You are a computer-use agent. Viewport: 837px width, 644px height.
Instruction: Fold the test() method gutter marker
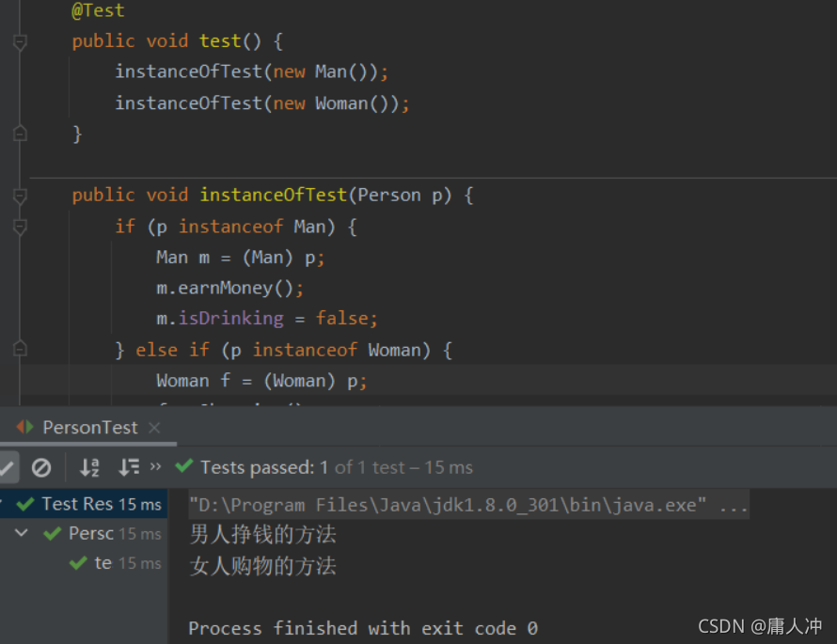(20, 41)
